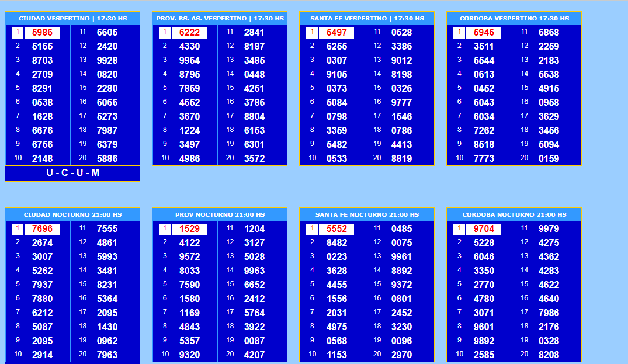Click Santa Fe Nocturno top number 5552
628x364 pixels.
click(x=336, y=229)
